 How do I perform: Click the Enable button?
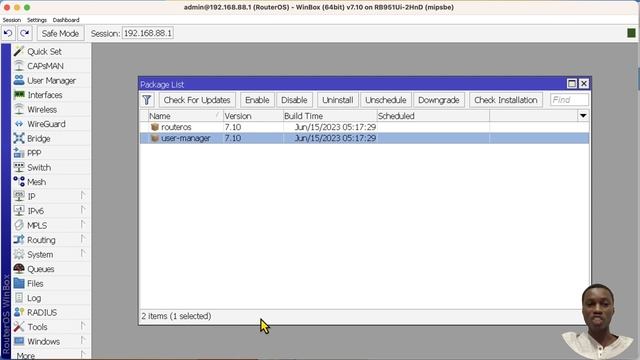coord(257,100)
